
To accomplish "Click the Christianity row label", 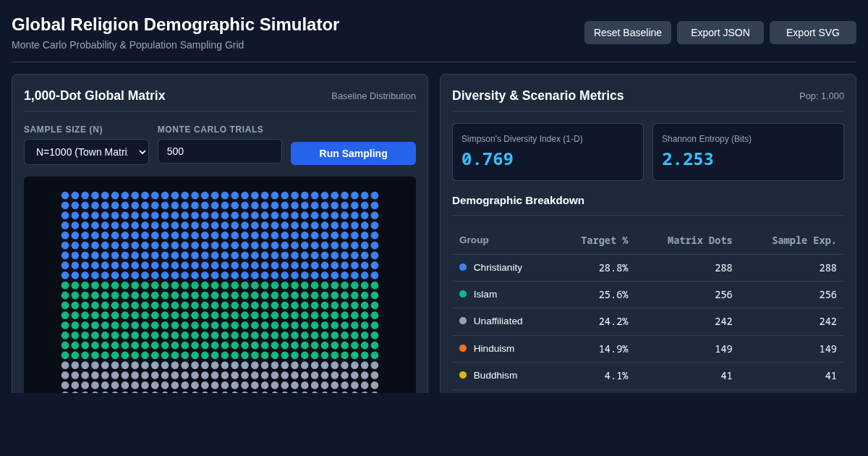I will pos(498,267).
